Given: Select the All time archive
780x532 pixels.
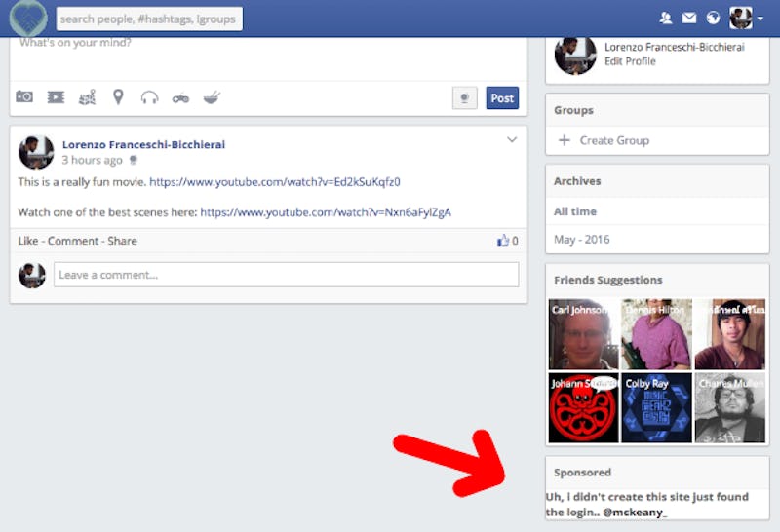Looking at the screenshot, I should [x=575, y=211].
